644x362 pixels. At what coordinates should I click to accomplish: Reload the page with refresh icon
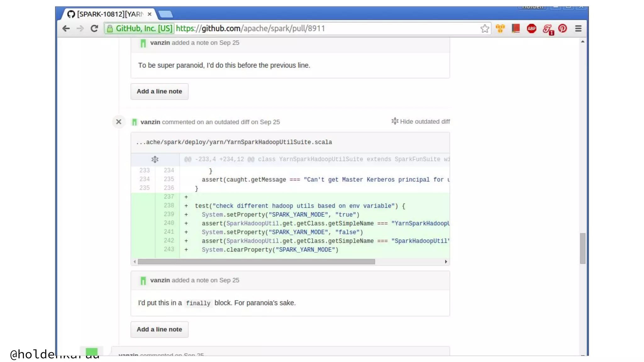click(x=94, y=29)
